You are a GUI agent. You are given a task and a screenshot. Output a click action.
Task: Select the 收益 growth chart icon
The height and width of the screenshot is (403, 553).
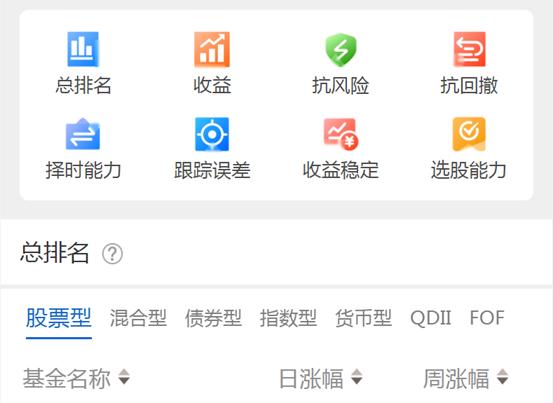pos(212,49)
